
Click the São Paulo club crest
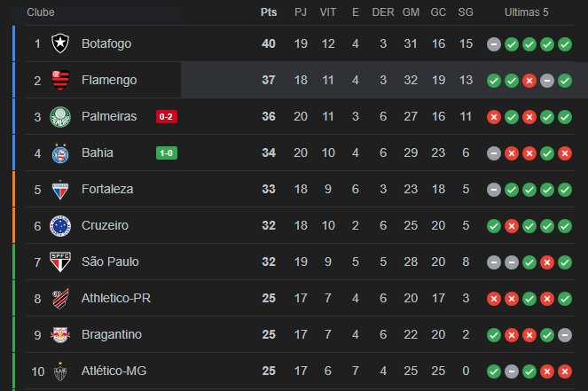coord(60,262)
